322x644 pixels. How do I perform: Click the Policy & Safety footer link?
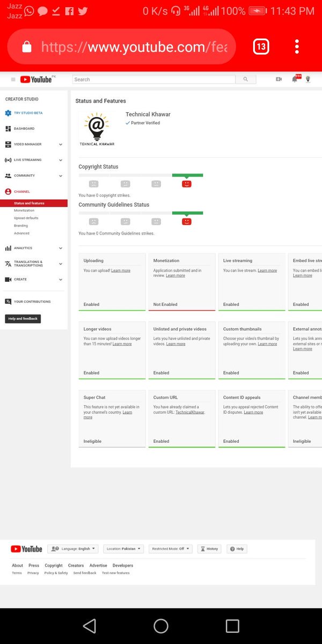pos(56,573)
